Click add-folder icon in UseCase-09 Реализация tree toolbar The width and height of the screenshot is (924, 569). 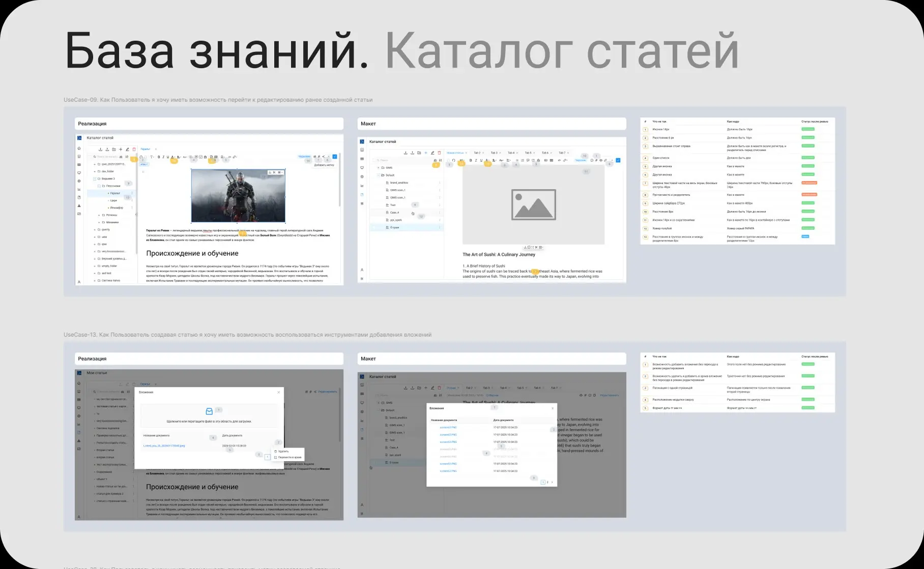click(114, 149)
